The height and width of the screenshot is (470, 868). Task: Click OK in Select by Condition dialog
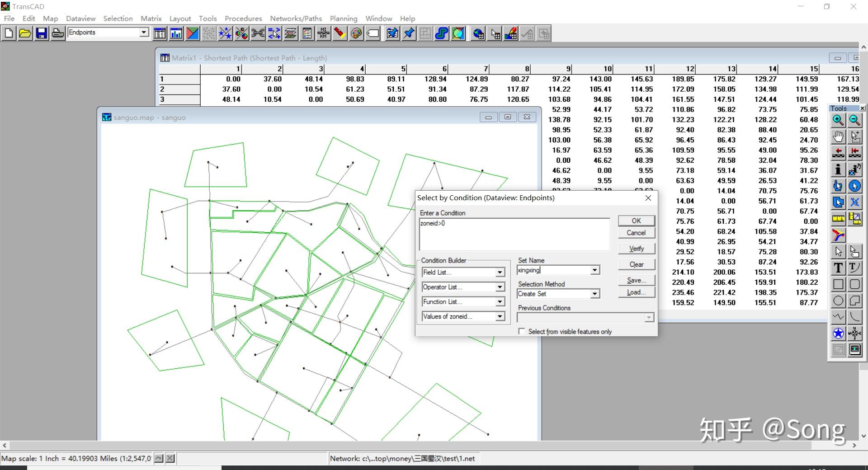click(x=636, y=221)
